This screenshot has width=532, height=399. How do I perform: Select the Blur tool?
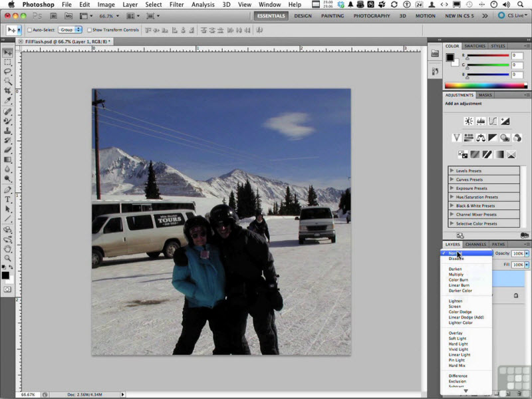[x=8, y=169]
